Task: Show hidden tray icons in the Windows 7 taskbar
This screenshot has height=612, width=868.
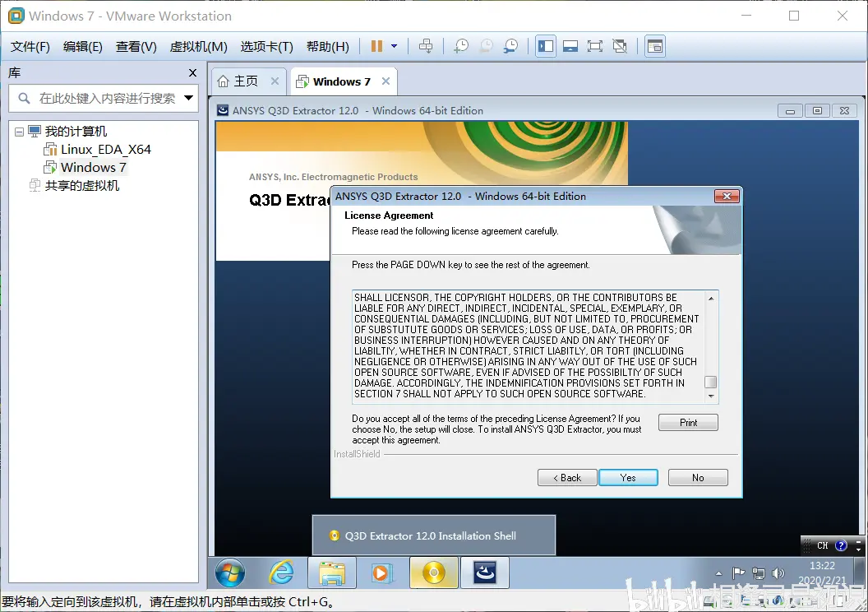Action: 718,573
